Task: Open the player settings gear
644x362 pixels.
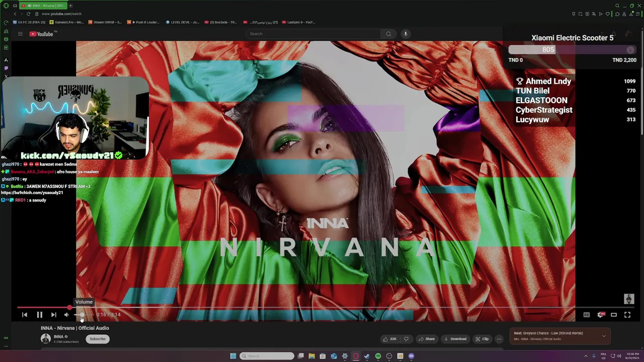Action: point(600,315)
